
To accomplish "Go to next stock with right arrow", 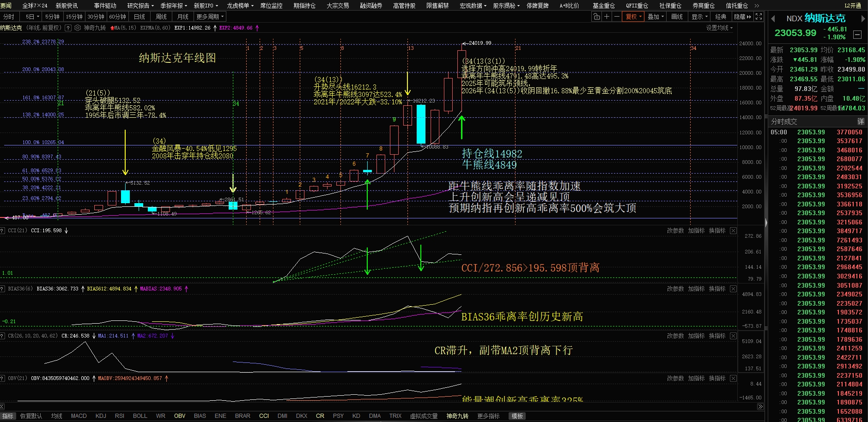I will click(x=862, y=19).
